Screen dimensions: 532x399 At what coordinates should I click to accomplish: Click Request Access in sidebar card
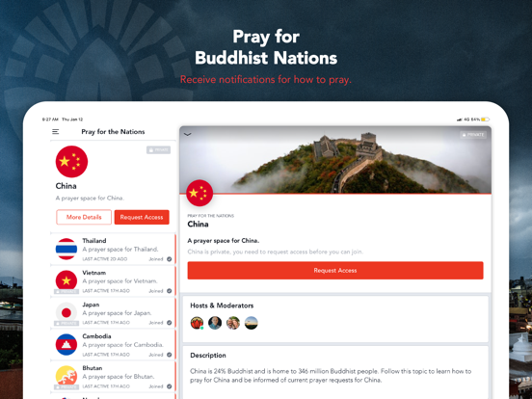[142, 217]
